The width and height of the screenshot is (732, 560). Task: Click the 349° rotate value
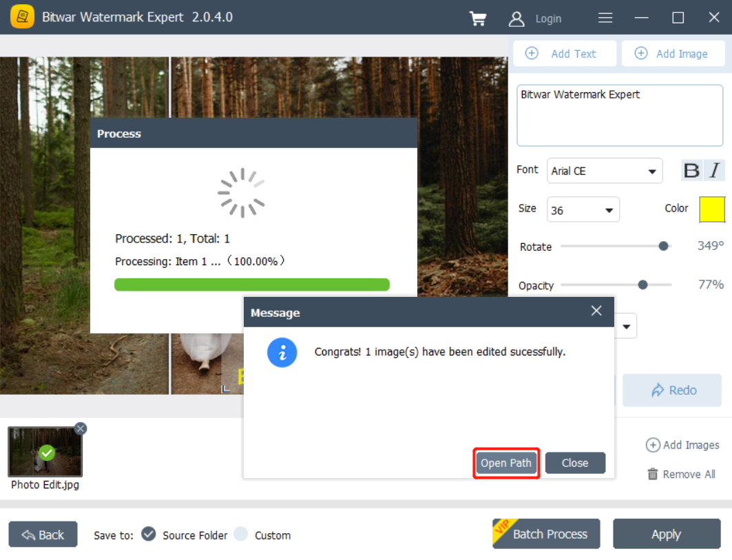tap(710, 246)
